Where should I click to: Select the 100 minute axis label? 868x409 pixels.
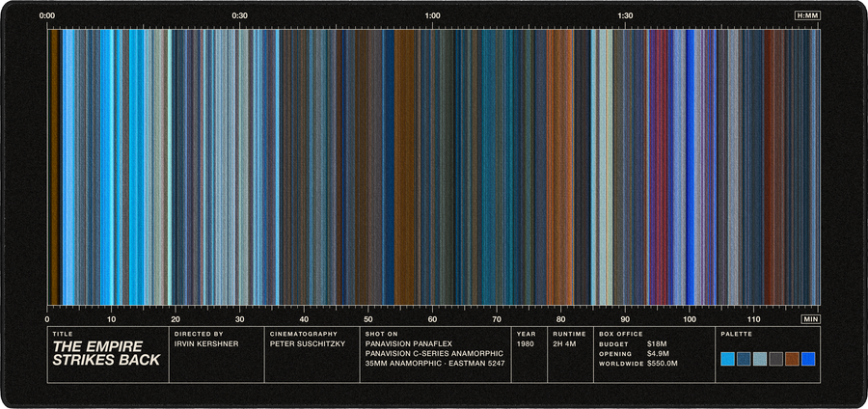click(x=690, y=319)
